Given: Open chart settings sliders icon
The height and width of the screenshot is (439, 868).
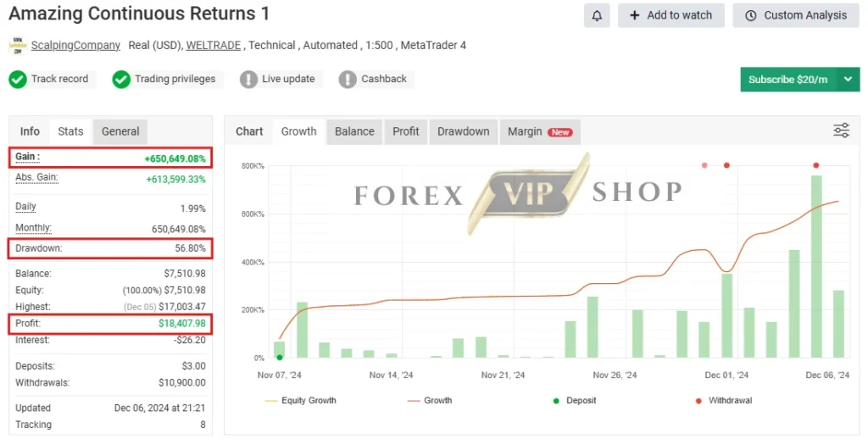Looking at the screenshot, I should pyautogui.click(x=841, y=131).
